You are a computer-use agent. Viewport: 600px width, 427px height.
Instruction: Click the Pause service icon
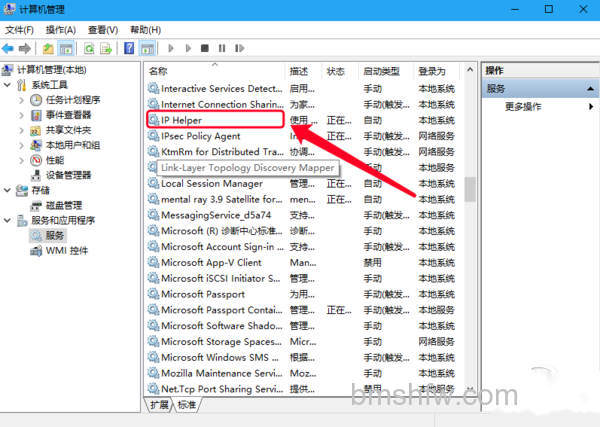(222, 48)
